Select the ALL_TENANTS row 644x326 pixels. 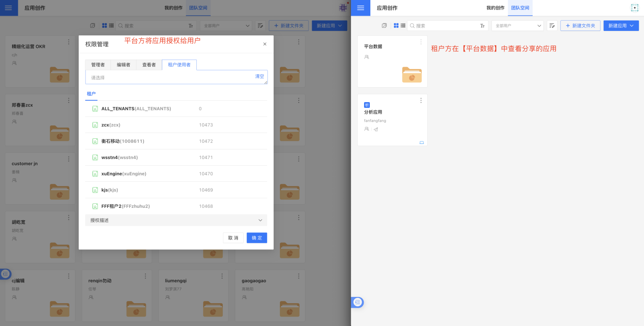click(176, 109)
